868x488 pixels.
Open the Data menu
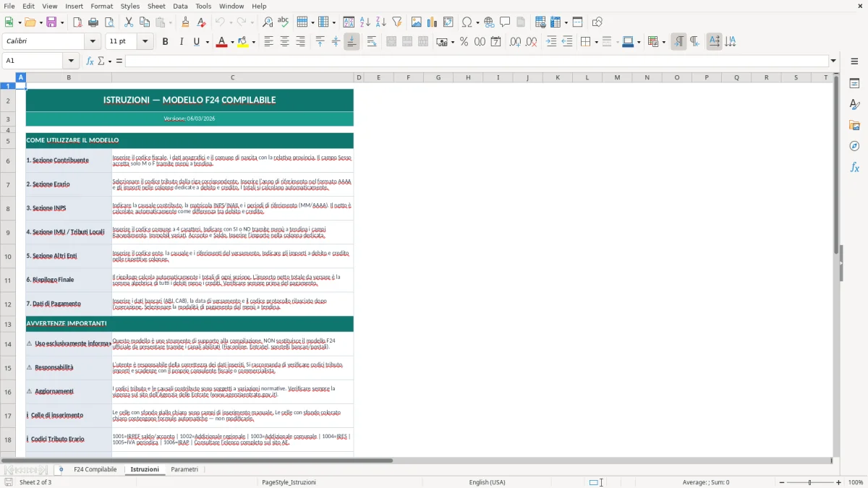[180, 6]
